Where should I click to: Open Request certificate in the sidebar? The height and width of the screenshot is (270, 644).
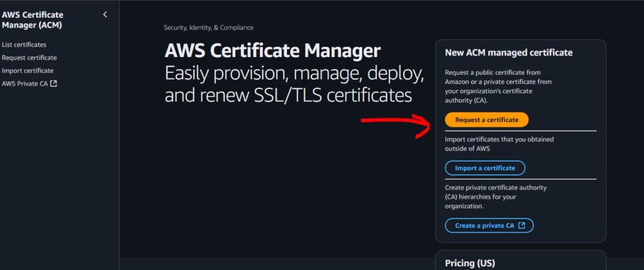tap(29, 58)
